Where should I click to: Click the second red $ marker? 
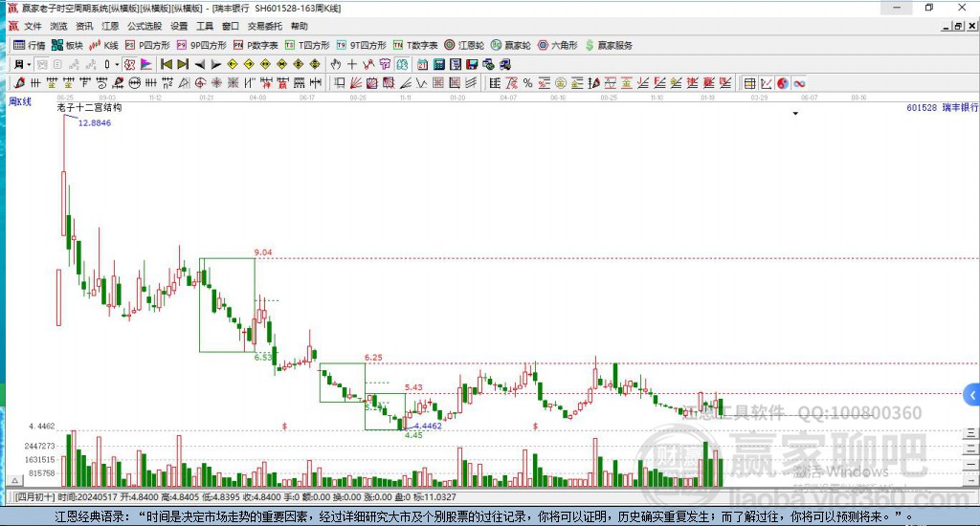click(x=536, y=426)
